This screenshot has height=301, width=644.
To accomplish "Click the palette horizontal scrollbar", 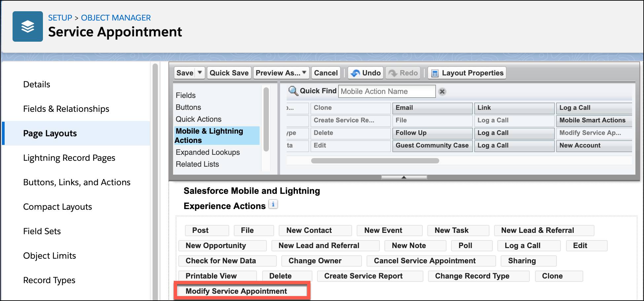I will tap(375, 161).
